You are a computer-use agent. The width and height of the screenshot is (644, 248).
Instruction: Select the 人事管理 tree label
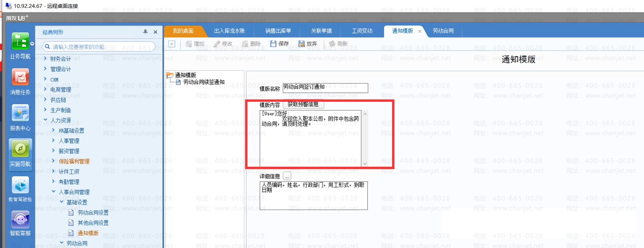(69, 141)
